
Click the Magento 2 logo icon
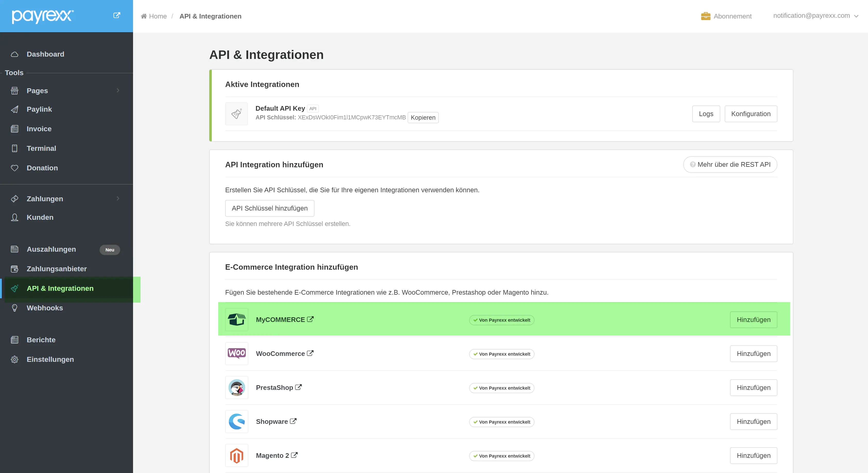[x=236, y=456]
